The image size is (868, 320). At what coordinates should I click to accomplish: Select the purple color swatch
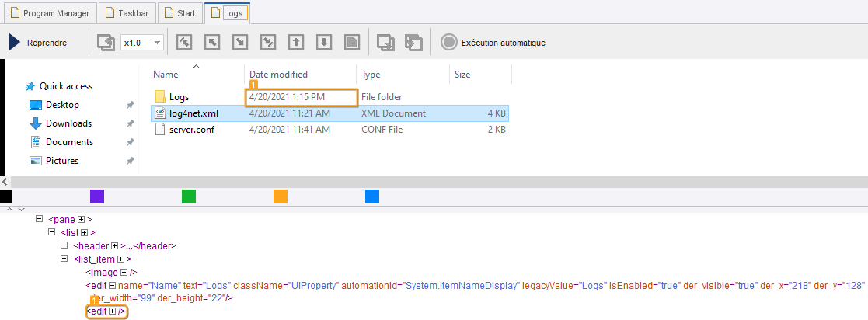[x=97, y=197]
